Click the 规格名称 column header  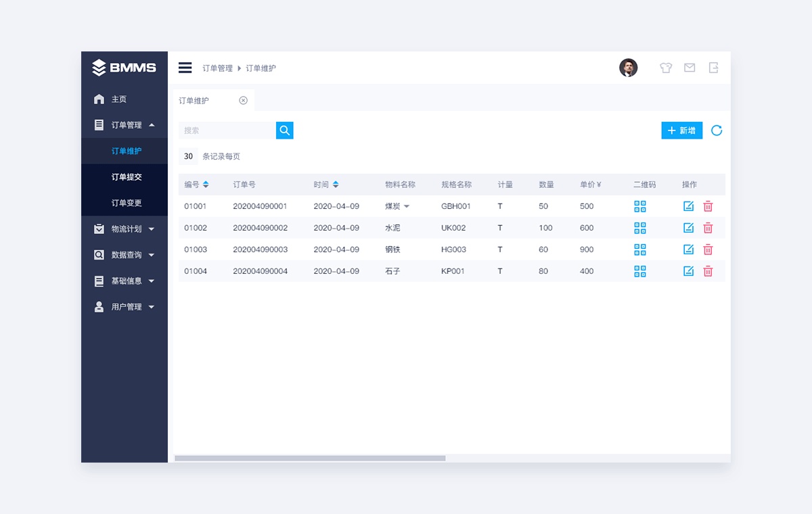tap(456, 185)
